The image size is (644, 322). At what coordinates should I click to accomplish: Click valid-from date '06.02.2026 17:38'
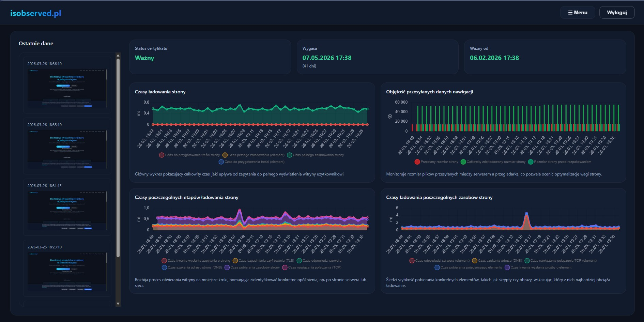pyautogui.click(x=494, y=58)
